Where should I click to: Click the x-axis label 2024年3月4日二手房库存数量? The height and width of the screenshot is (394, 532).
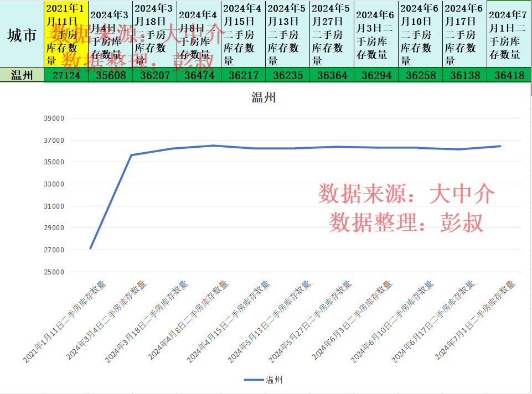pyautogui.click(x=106, y=320)
